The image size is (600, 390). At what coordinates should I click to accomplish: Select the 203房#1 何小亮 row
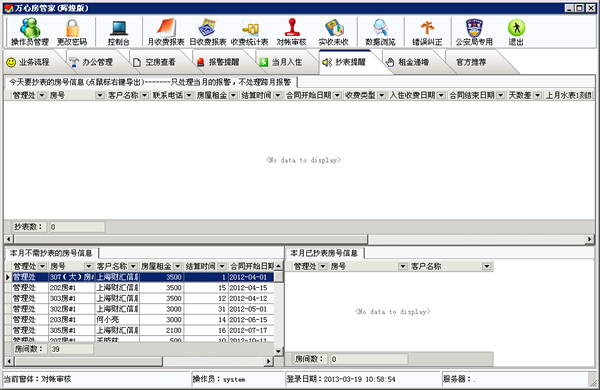(x=140, y=320)
